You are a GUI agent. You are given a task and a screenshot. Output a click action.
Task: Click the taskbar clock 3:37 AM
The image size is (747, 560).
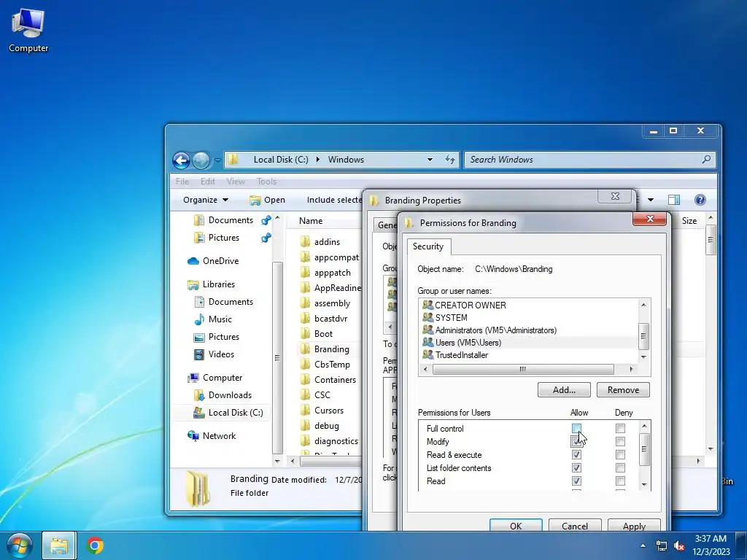coord(711,539)
